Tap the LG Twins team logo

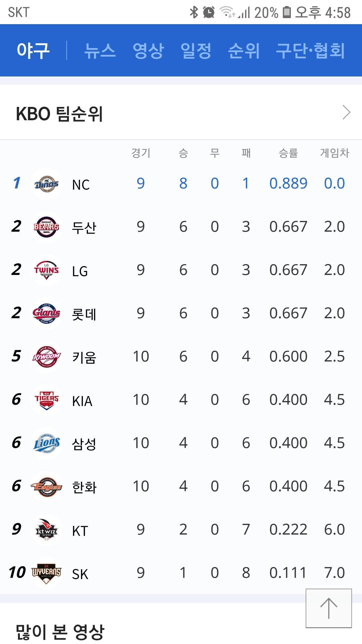[47, 270]
